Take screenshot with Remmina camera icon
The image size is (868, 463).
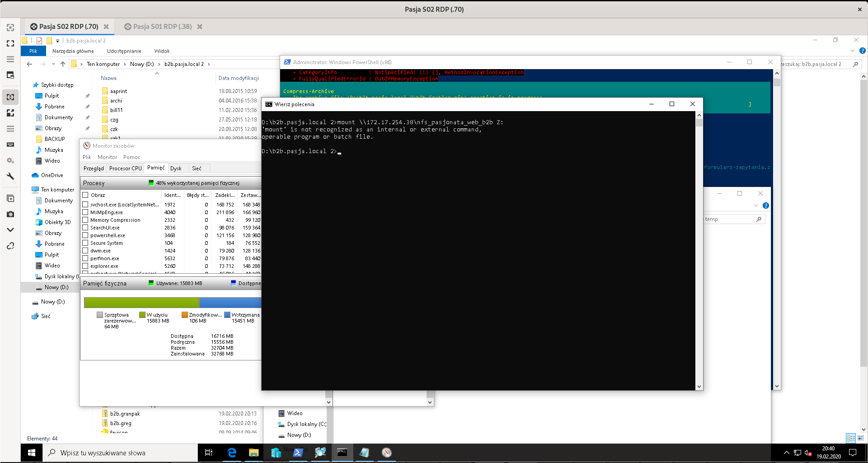coord(10,214)
